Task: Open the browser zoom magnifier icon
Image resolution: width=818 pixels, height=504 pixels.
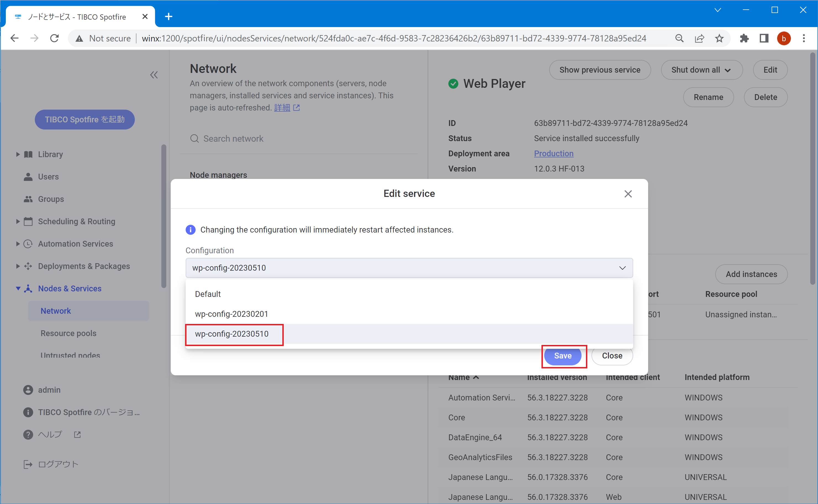Action: click(679, 38)
